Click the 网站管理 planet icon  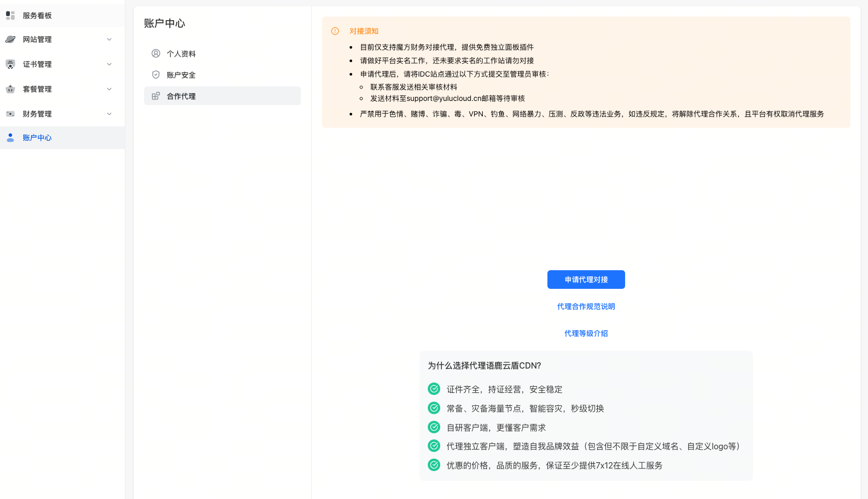pos(10,39)
